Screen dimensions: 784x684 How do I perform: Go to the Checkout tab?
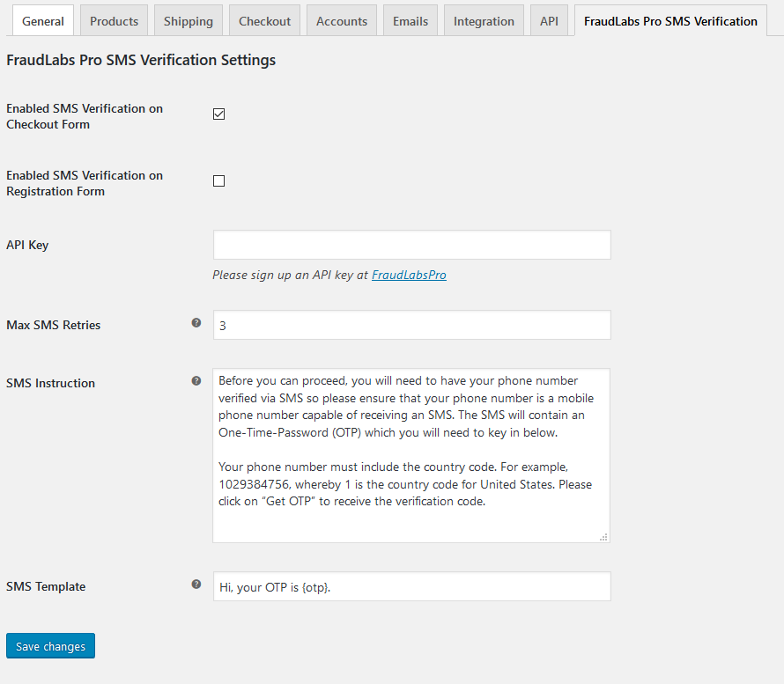pos(264,21)
